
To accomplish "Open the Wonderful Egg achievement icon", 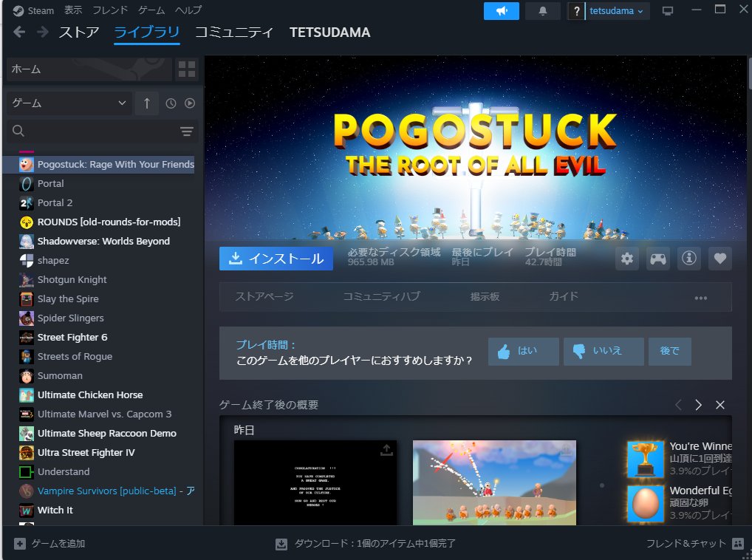I will click(x=646, y=504).
